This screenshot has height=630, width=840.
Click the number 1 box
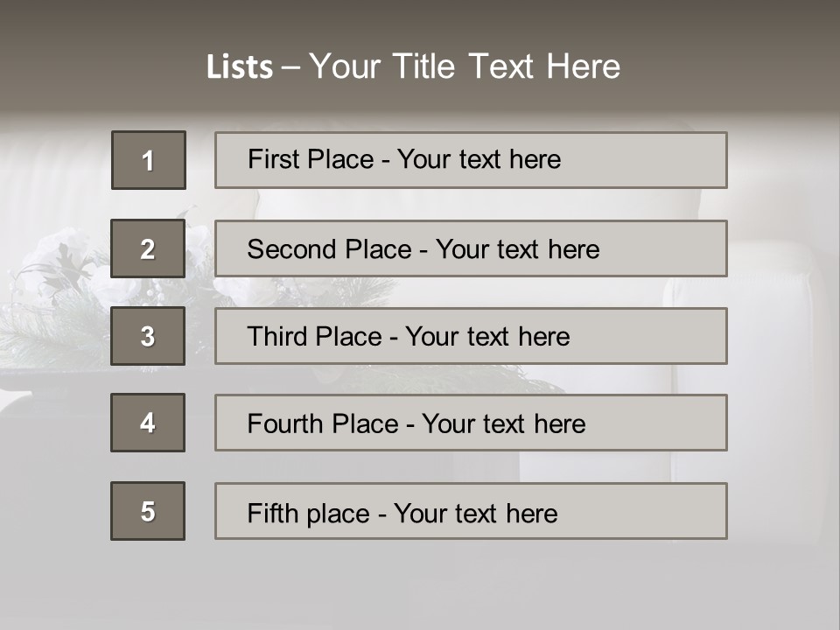pos(149,160)
